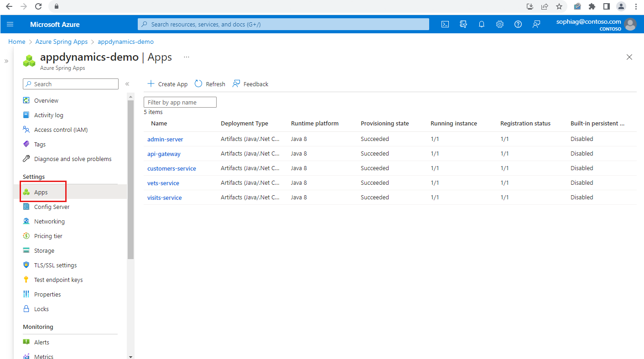Expand the hidden side panel chevron
Screen dimensions: 644x359
click(6, 61)
